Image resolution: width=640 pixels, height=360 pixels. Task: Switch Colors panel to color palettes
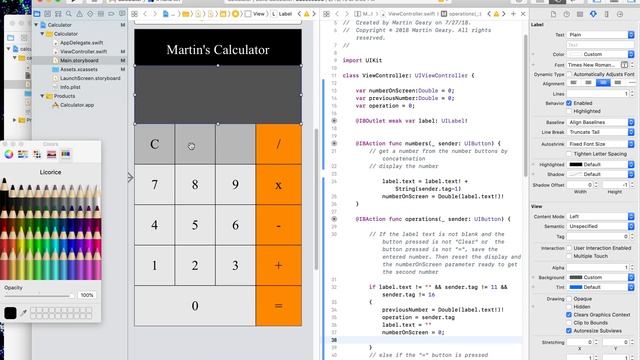(x=37, y=154)
